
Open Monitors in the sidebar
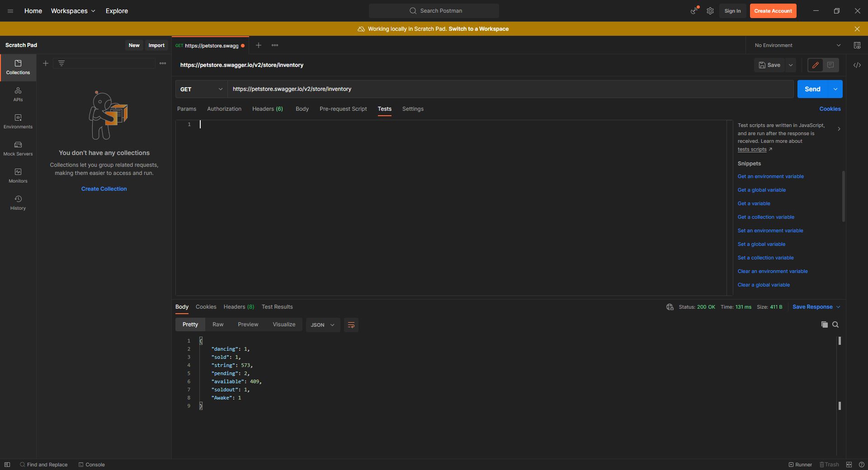click(18, 176)
